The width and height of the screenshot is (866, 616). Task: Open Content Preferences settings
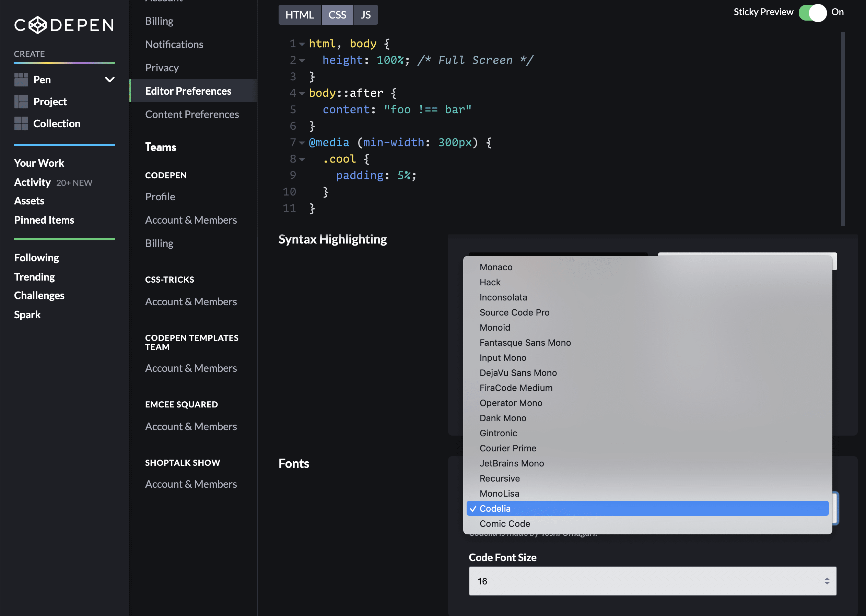[192, 114]
